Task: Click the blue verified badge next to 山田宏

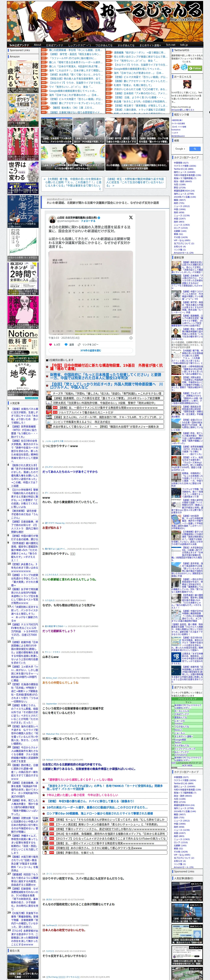Action: point(99,218)
